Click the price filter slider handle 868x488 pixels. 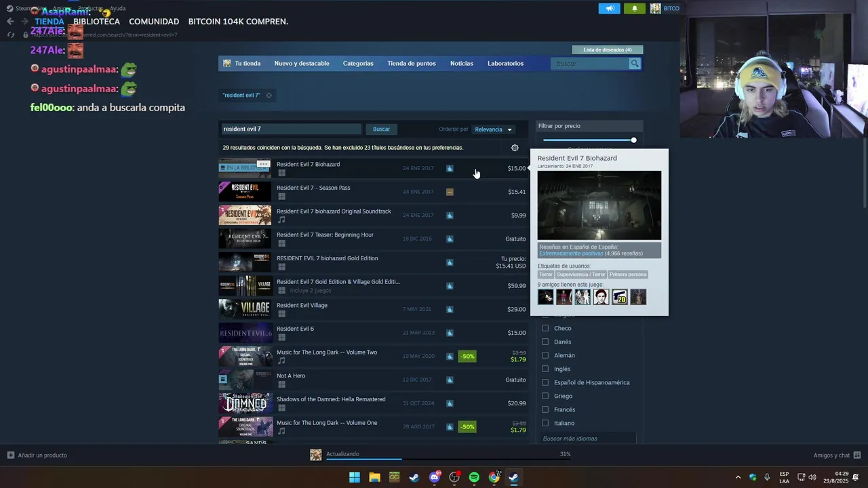point(633,140)
